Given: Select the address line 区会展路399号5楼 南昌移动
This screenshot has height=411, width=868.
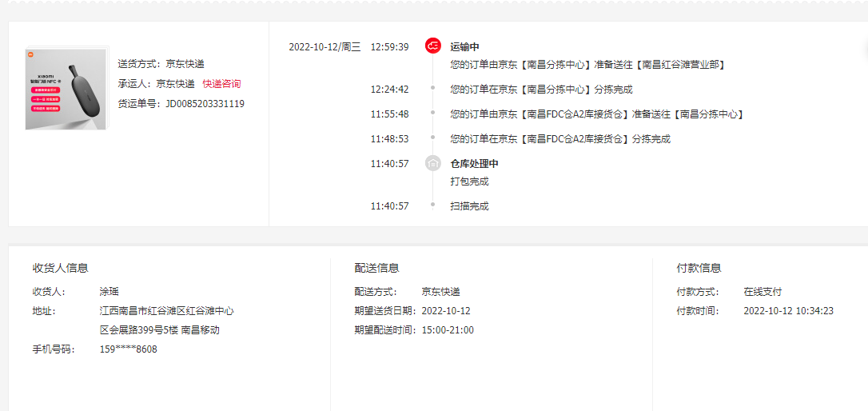Looking at the screenshot, I should coord(160,330).
